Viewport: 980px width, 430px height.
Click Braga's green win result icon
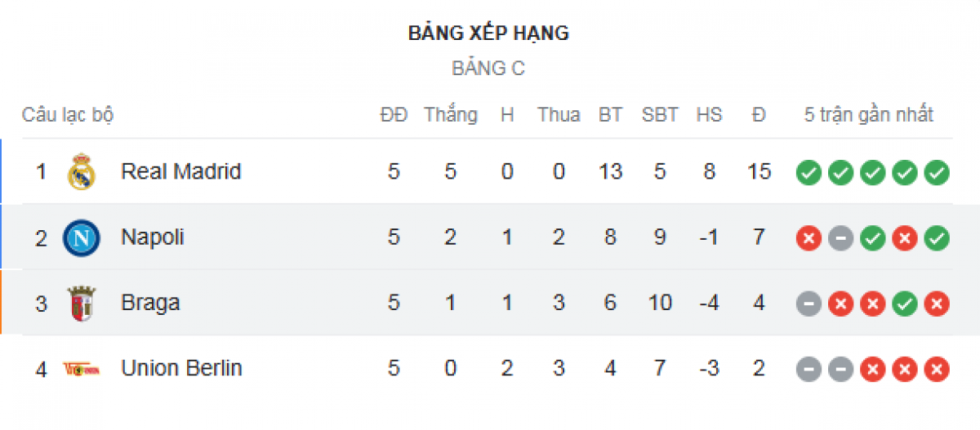point(905,304)
